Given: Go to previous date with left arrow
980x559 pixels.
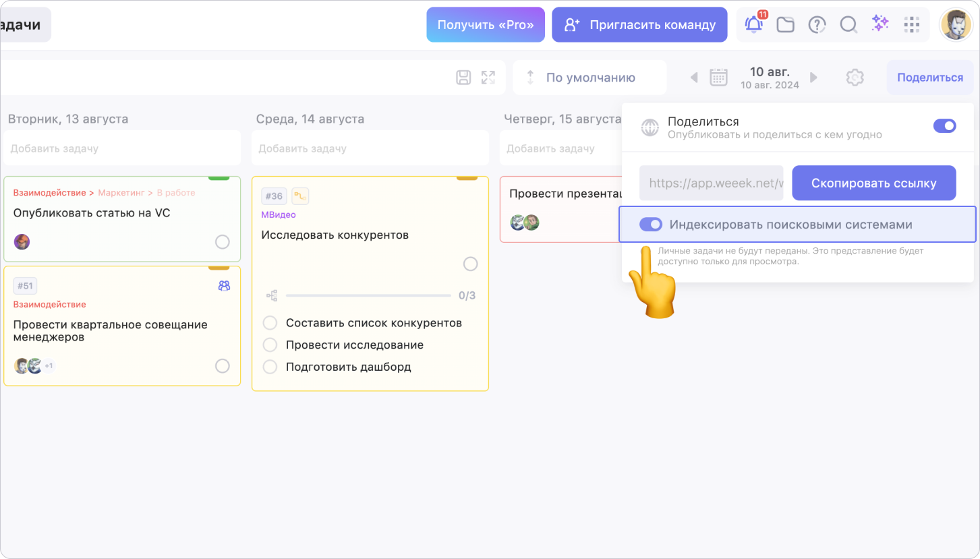Looking at the screenshot, I should point(693,78).
